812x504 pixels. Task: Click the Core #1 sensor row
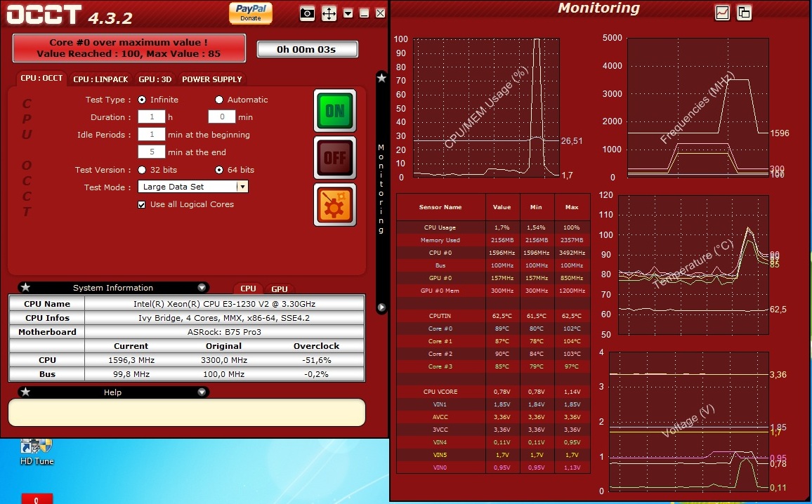pos(493,341)
